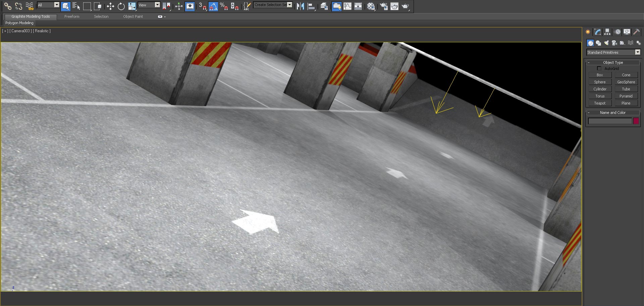Screen dimensions: 644x306
Task: Open the Curve Editor icon
Action: pyautogui.click(x=347, y=6)
